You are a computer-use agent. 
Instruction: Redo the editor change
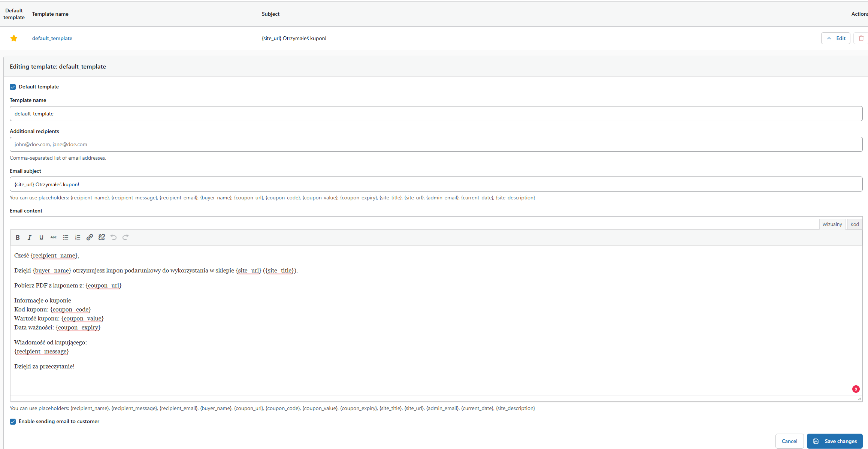tap(125, 237)
